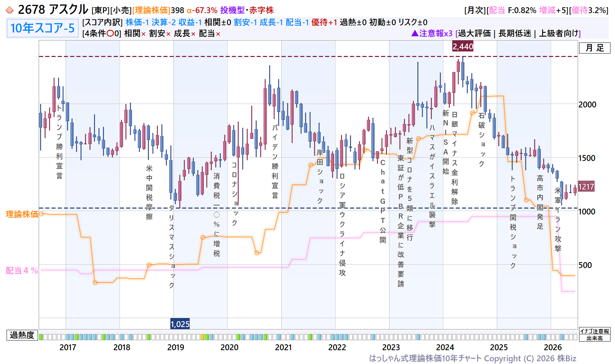The height and width of the screenshot is (364, 615).
Task: Click the 米軍イラン攻撃 event annotation
Action: pyautogui.click(x=558, y=220)
